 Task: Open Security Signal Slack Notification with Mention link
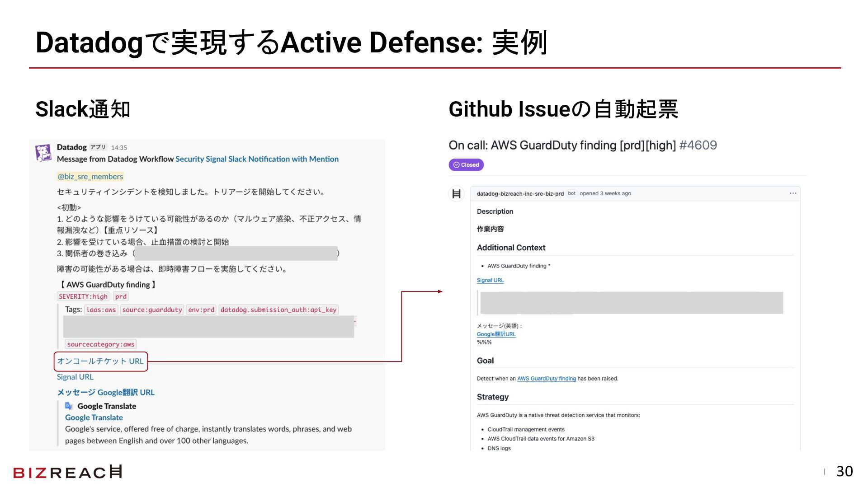257,159
